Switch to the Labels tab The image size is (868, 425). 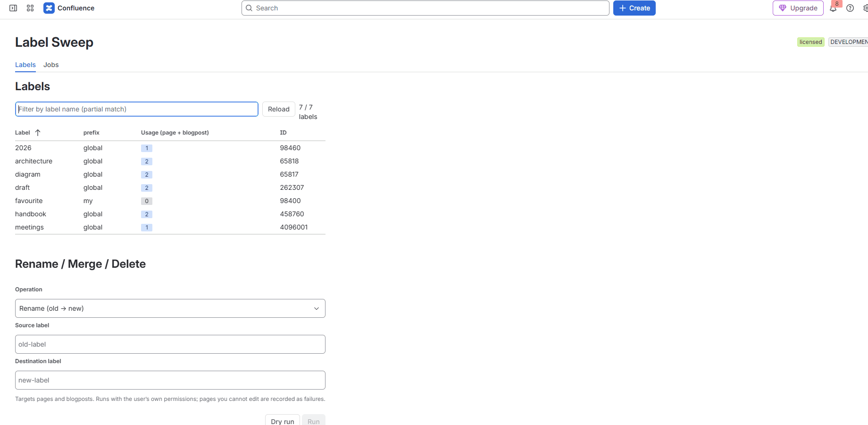pyautogui.click(x=25, y=65)
